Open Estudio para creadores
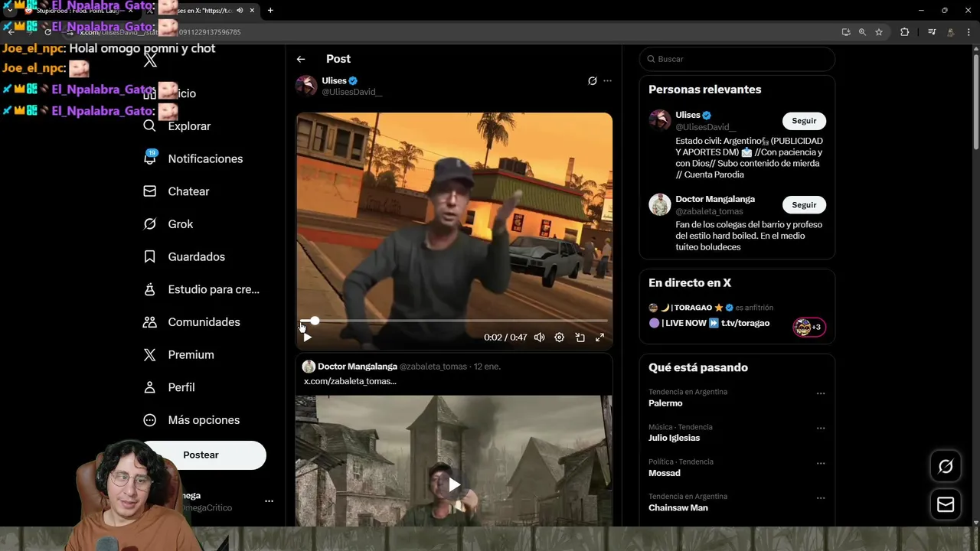 201,289
